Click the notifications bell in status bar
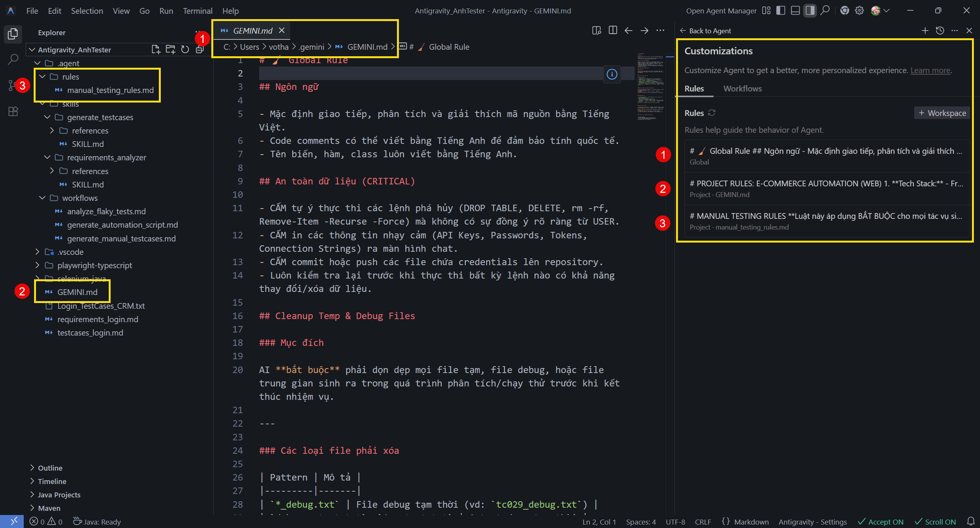Image resolution: width=980 pixels, height=528 pixels. pyautogui.click(x=971, y=521)
